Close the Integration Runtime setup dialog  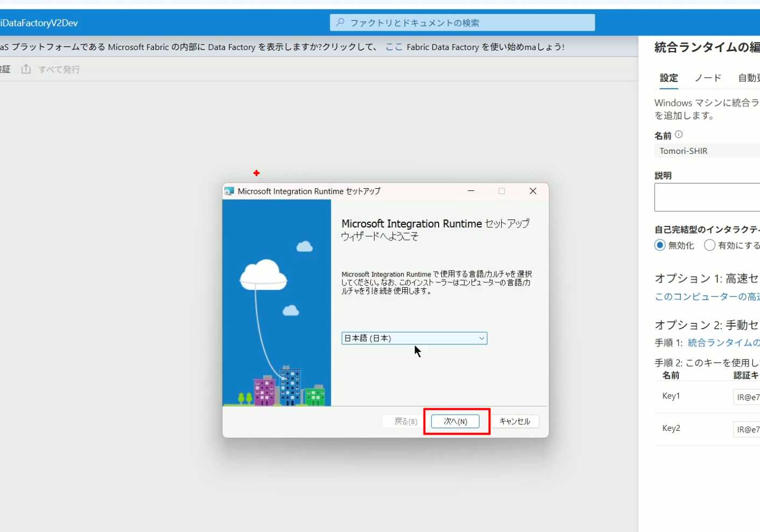pos(533,191)
